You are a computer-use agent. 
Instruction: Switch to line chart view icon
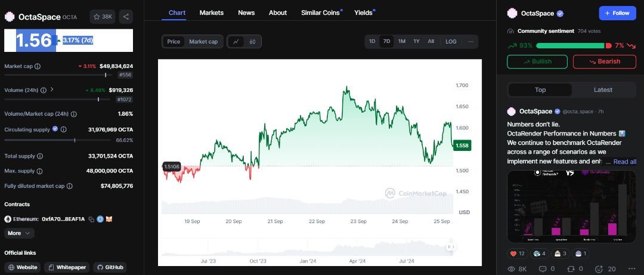(236, 42)
